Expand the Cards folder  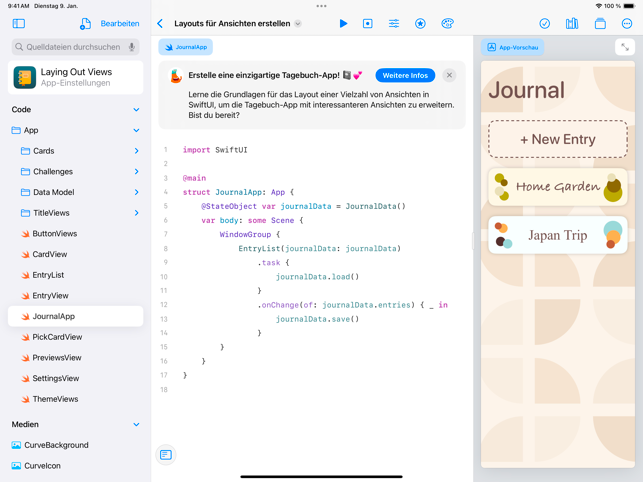pos(136,151)
